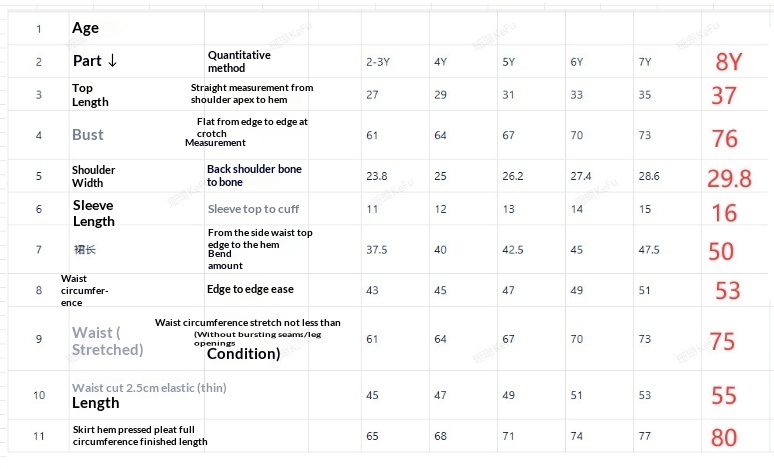Select the "Edge to edge ease" cell
This screenshot has width=774, height=469.
(x=250, y=289)
